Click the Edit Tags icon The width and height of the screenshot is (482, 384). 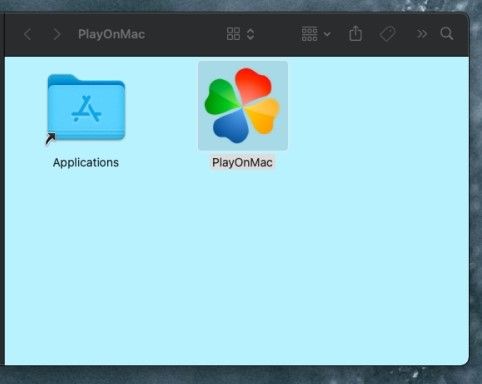tap(388, 34)
